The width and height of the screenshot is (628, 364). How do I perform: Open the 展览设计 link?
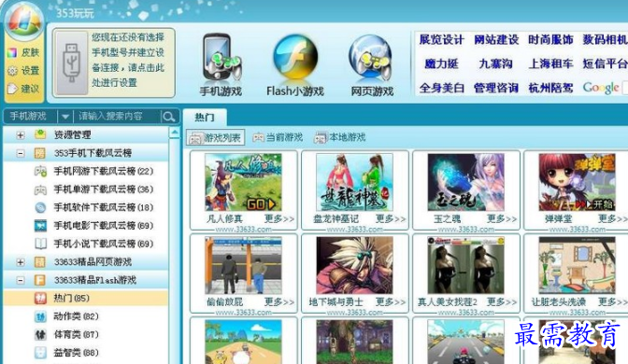pos(441,39)
